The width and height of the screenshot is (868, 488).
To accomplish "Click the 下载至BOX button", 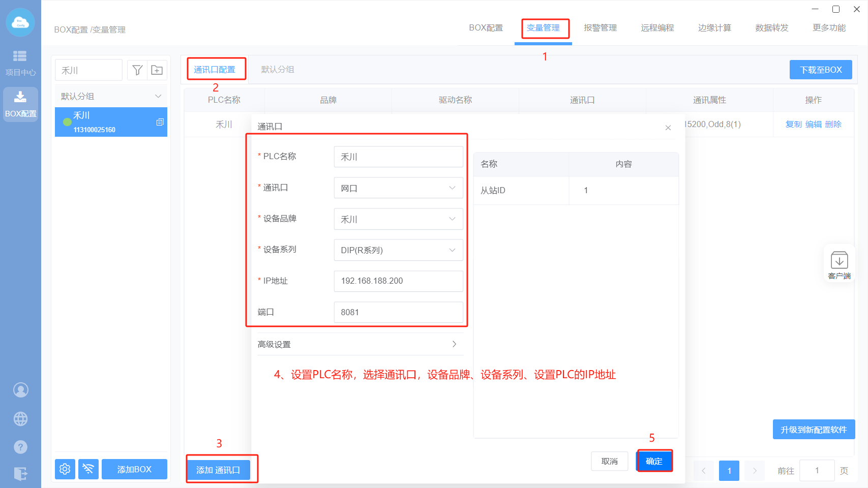I will pos(821,70).
